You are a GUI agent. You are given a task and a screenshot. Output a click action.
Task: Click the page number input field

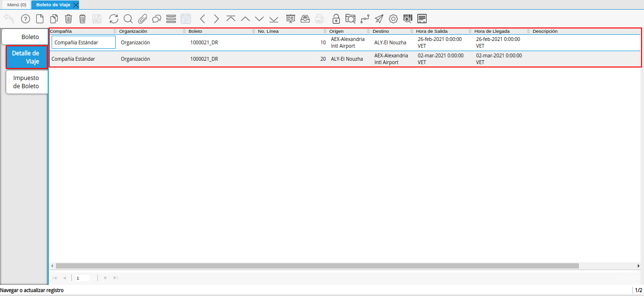(x=81, y=278)
